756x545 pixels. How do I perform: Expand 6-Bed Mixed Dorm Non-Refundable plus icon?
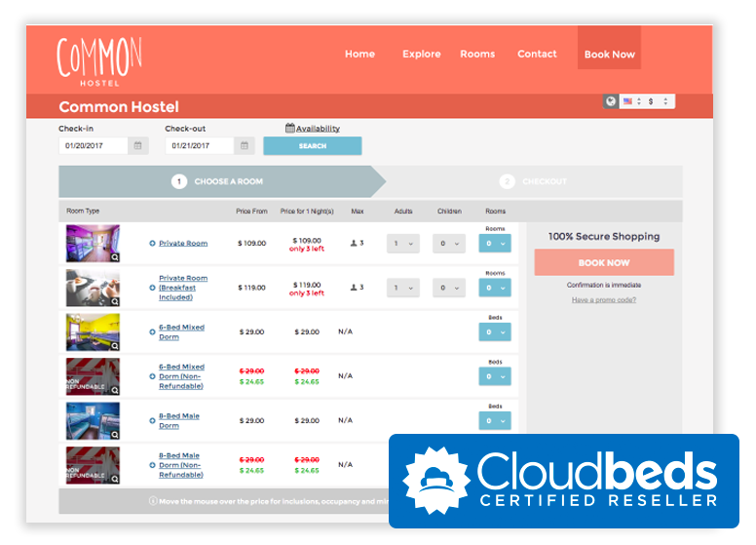pos(152,376)
